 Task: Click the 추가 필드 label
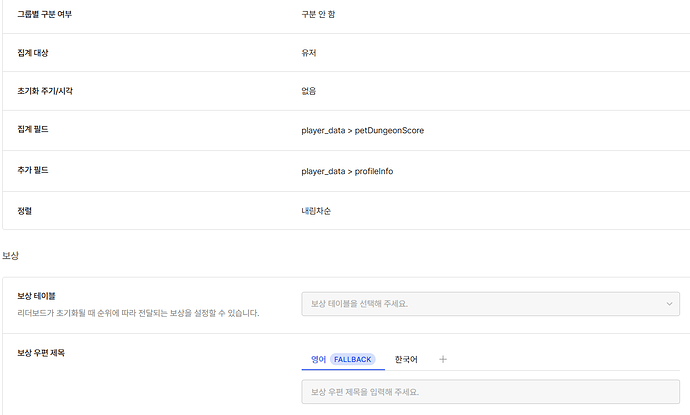pyautogui.click(x=33, y=170)
